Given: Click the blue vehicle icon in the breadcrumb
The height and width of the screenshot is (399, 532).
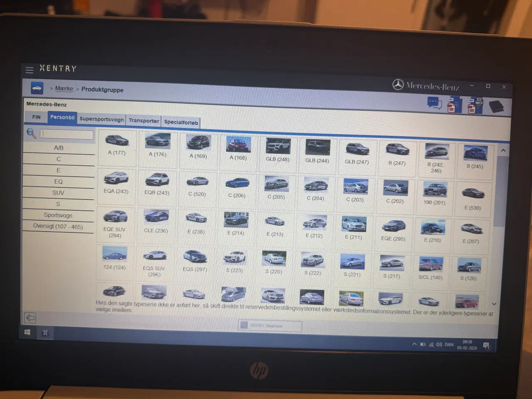Looking at the screenshot, I should coord(36,88).
